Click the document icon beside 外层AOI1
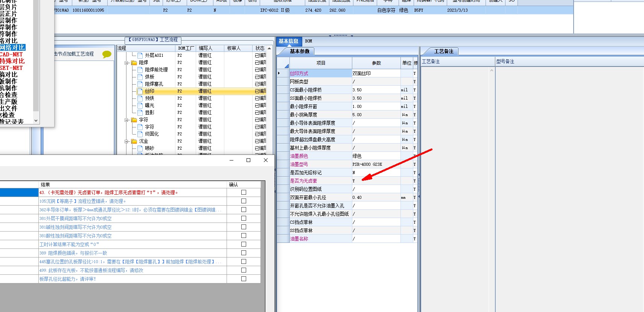 tap(140, 55)
